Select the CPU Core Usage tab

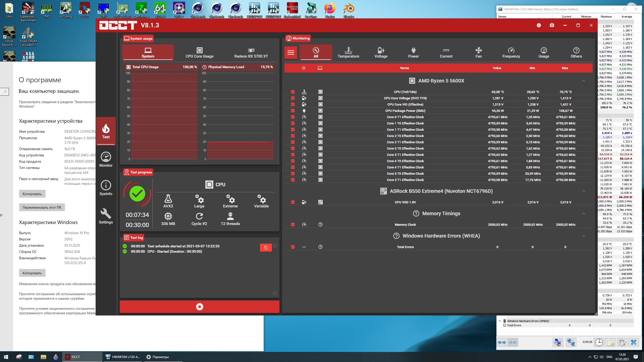pos(199,53)
